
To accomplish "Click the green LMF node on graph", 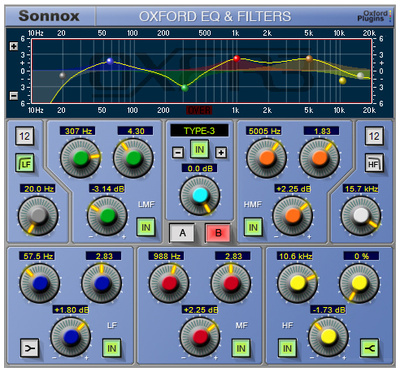I will pyautogui.click(x=185, y=88).
